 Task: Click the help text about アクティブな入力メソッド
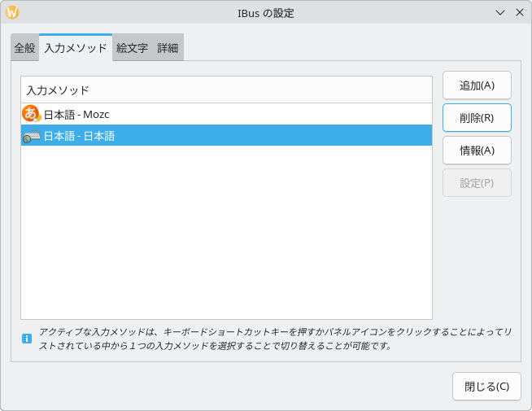pyautogui.click(x=275, y=339)
